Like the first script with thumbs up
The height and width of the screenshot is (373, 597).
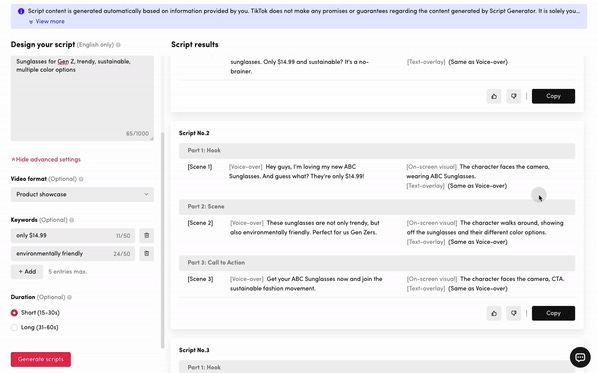click(x=494, y=96)
